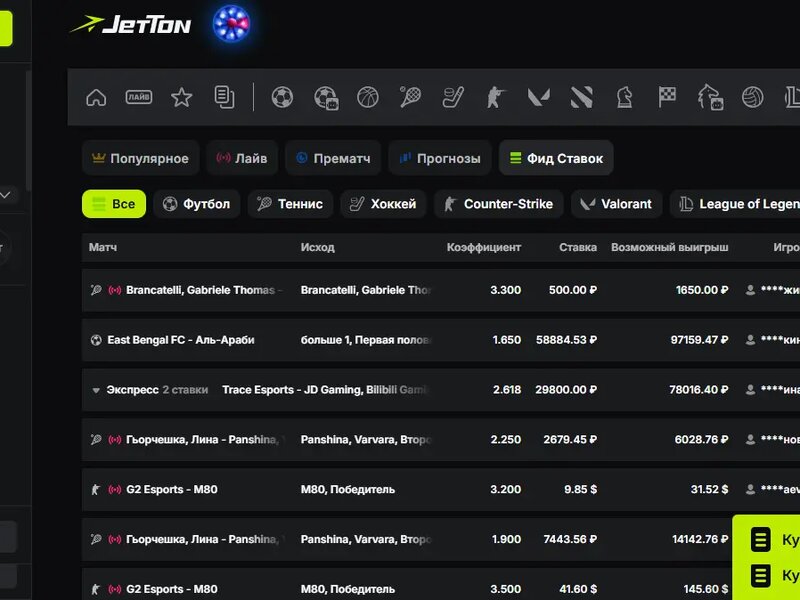Select the Dota 2 logo icon

coord(582,97)
